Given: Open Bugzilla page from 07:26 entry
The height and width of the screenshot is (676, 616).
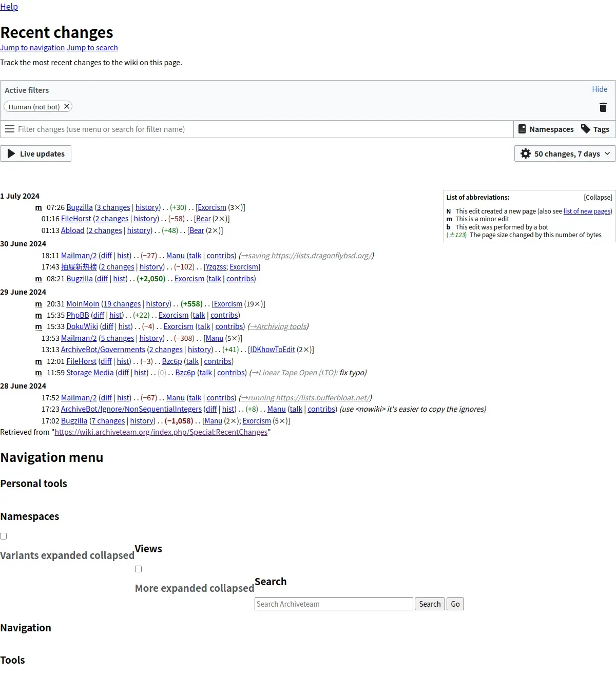Looking at the screenshot, I should click(80, 207).
